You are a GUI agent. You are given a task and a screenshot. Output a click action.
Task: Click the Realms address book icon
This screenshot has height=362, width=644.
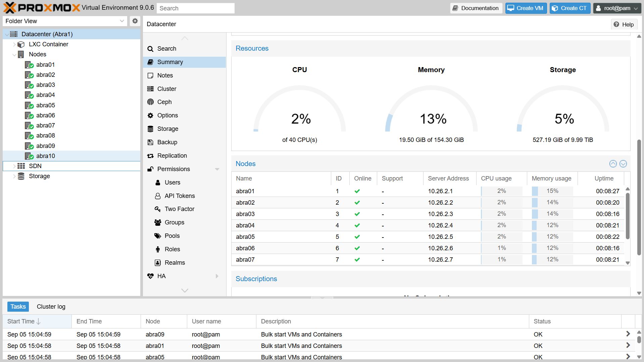point(157,263)
